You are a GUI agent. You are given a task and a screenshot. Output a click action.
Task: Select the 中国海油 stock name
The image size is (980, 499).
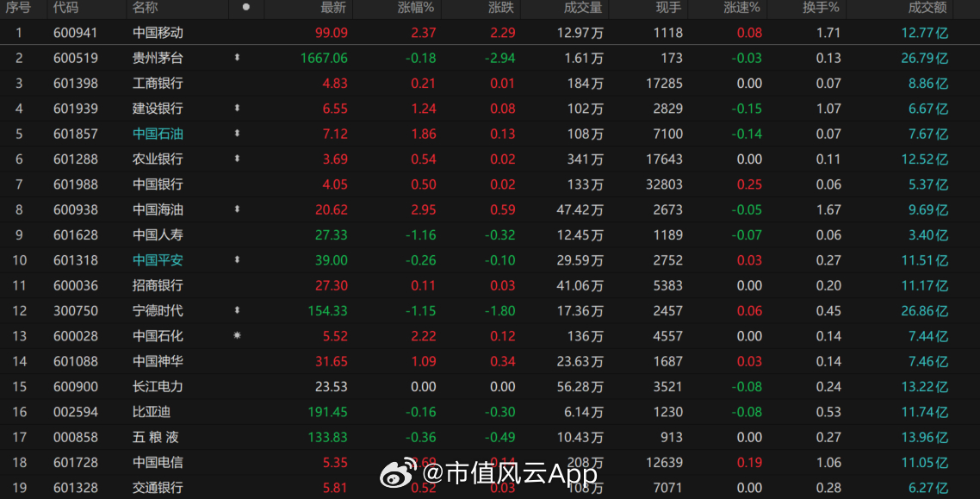158,209
